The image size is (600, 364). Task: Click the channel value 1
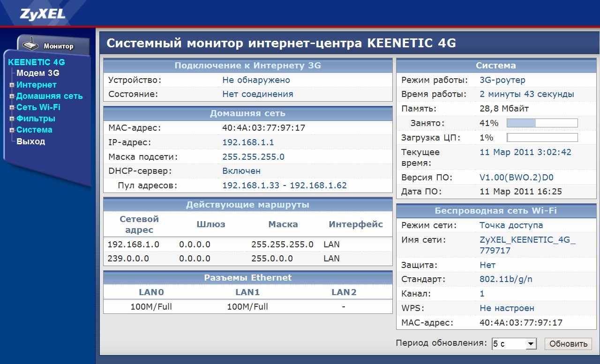[x=482, y=294]
